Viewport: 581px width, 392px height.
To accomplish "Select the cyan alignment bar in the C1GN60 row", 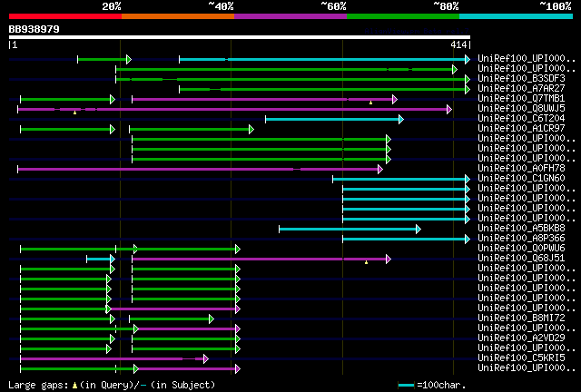I will click(401, 180).
